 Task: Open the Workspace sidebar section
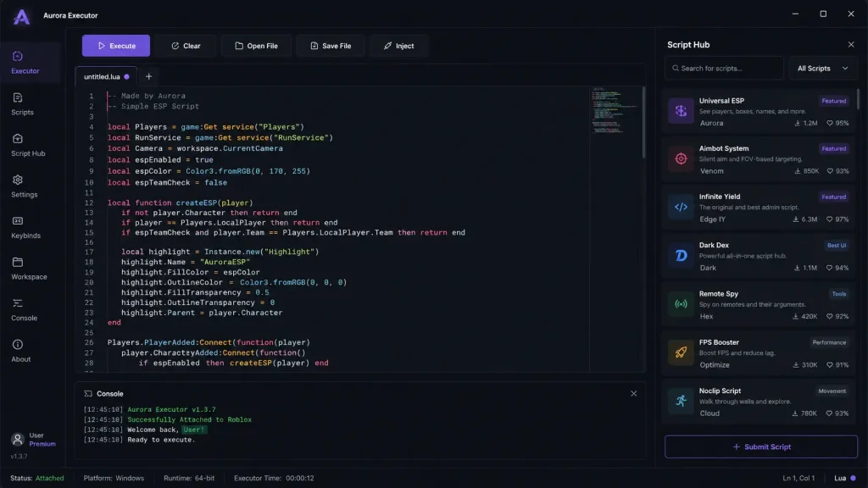click(29, 269)
